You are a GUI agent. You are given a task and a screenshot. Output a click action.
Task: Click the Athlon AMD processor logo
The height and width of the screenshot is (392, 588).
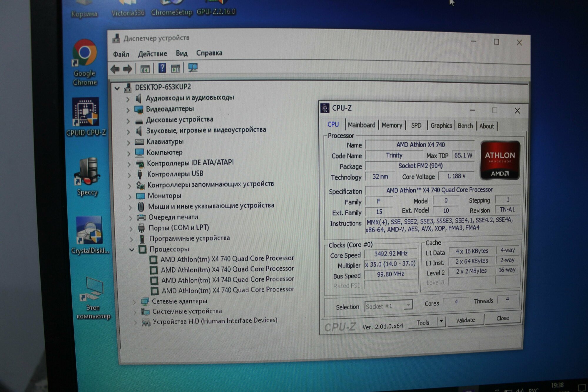pos(500,160)
